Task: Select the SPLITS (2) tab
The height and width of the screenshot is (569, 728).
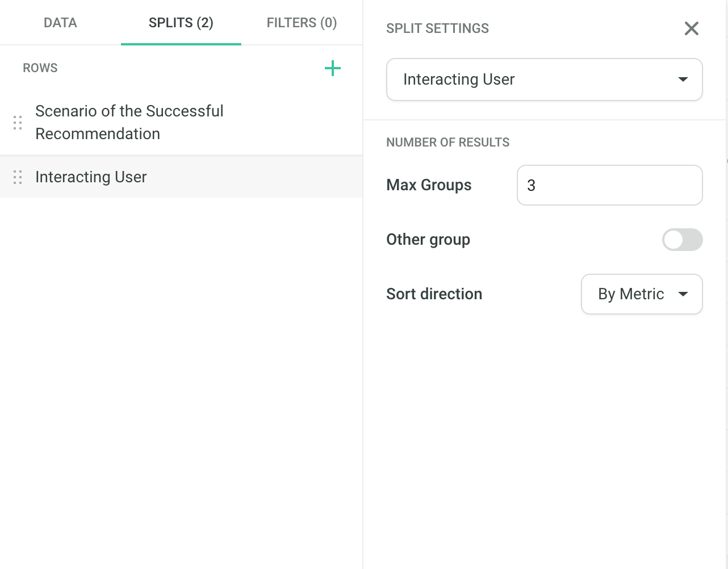Action: point(181,23)
